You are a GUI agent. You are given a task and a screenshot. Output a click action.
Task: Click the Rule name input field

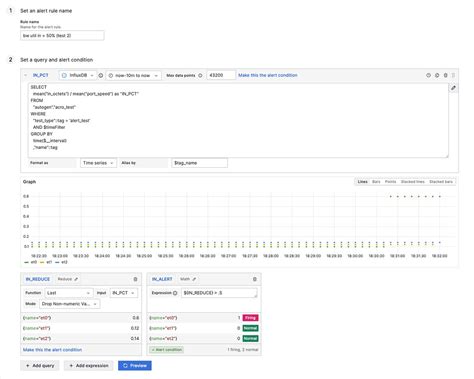[x=62, y=36]
